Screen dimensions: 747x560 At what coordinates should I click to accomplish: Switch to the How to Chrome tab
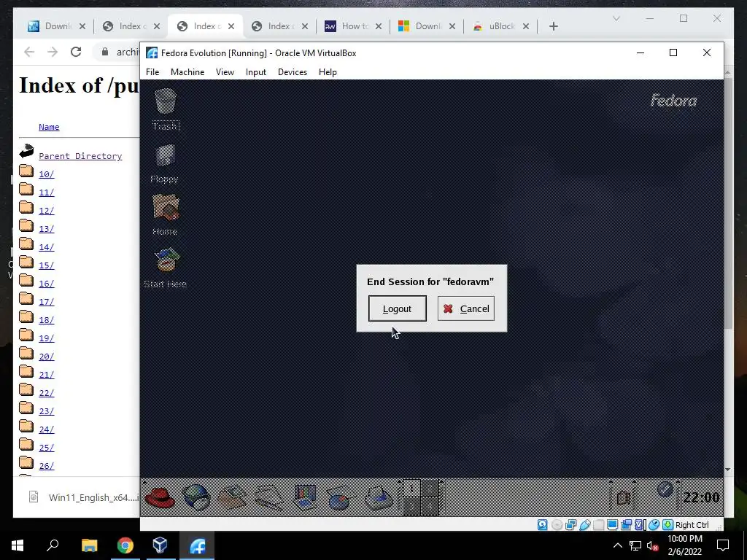352,26
